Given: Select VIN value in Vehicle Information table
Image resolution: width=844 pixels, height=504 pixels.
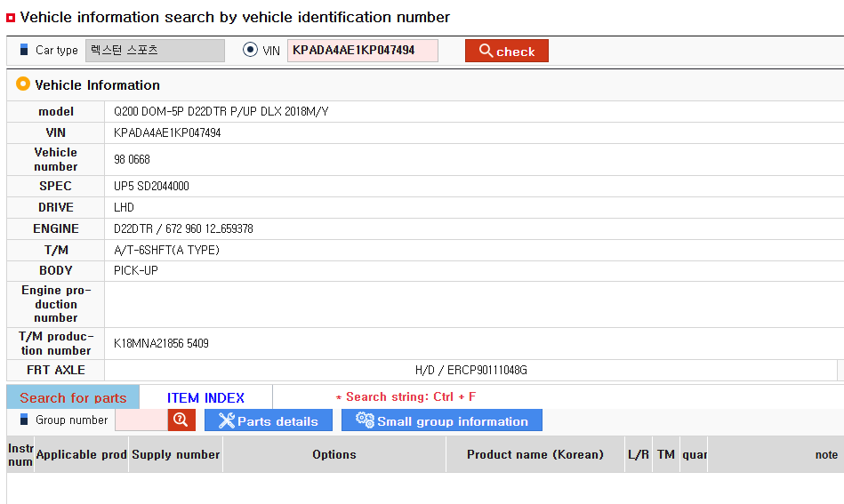Looking at the screenshot, I should pyautogui.click(x=167, y=132).
